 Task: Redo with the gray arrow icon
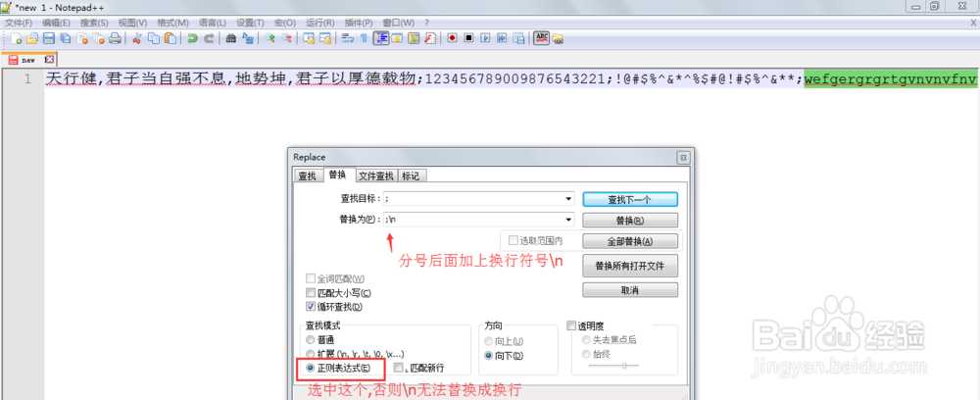(209, 38)
